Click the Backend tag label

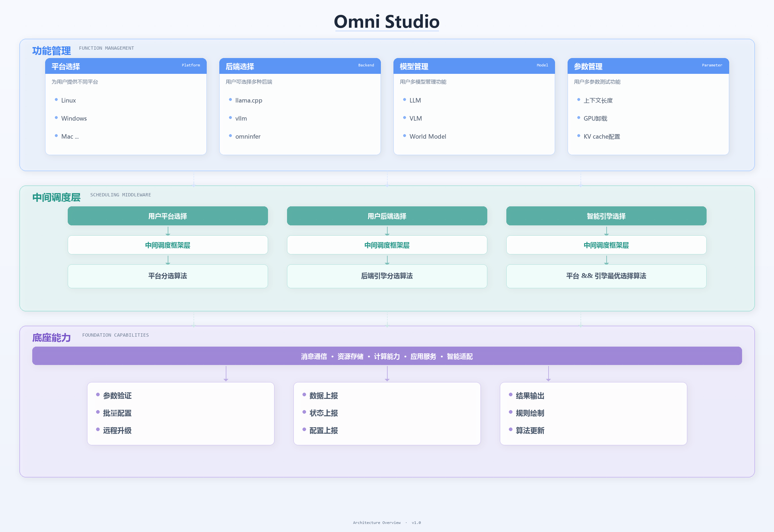[x=366, y=65]
